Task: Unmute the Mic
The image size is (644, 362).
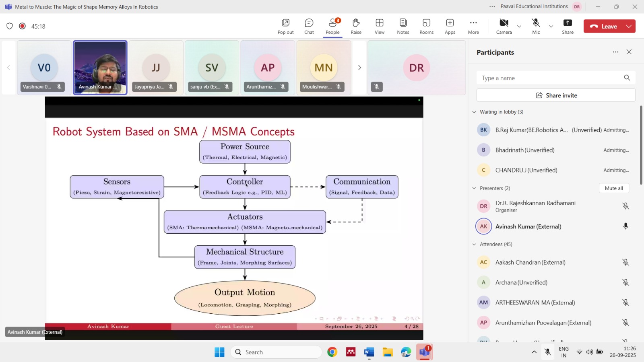Action: (536, 26)
